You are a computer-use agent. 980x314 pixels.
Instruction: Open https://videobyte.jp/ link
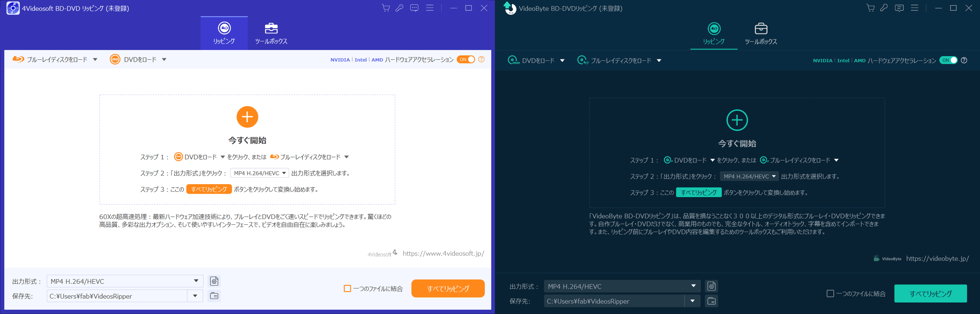(938, 258)
